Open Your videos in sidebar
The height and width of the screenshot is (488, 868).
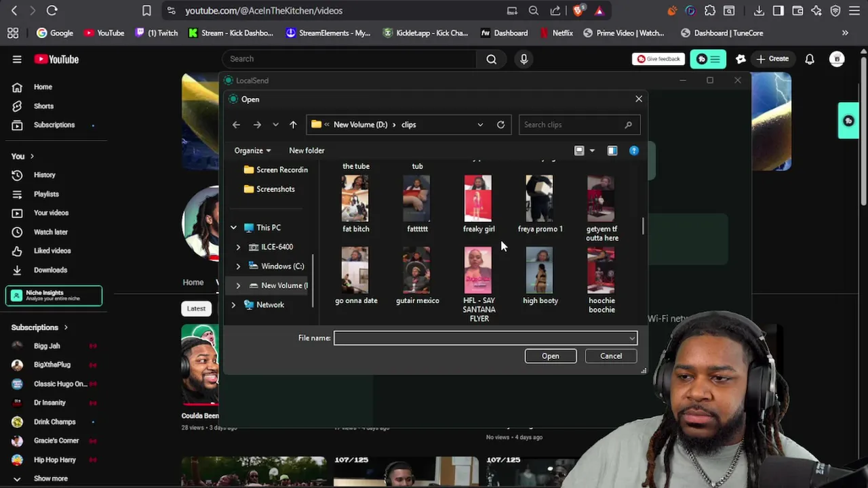click(x=51, y=213)
